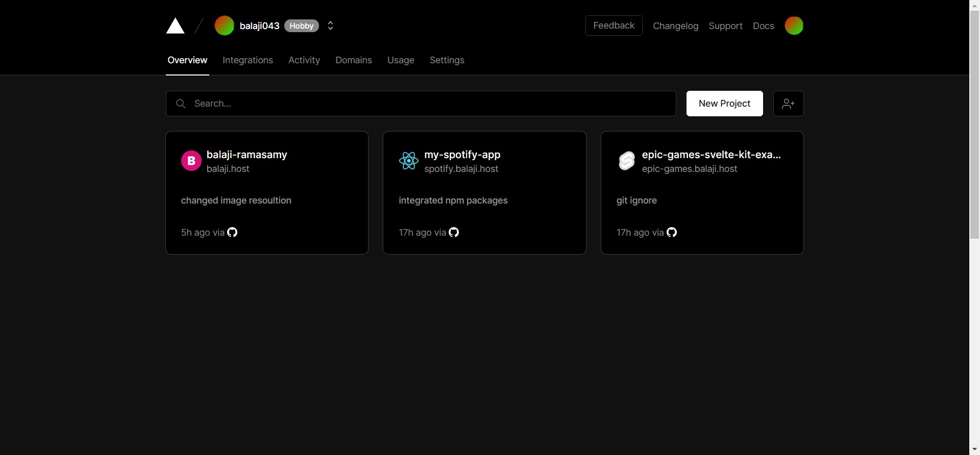Click the React icon of my-spotify-app

click(409, 161)
